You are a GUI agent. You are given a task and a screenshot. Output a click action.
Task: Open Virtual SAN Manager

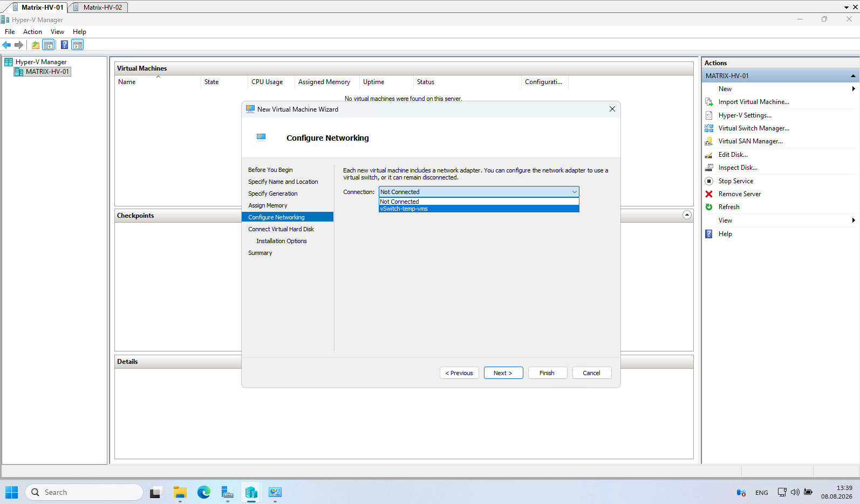(750, 141)
